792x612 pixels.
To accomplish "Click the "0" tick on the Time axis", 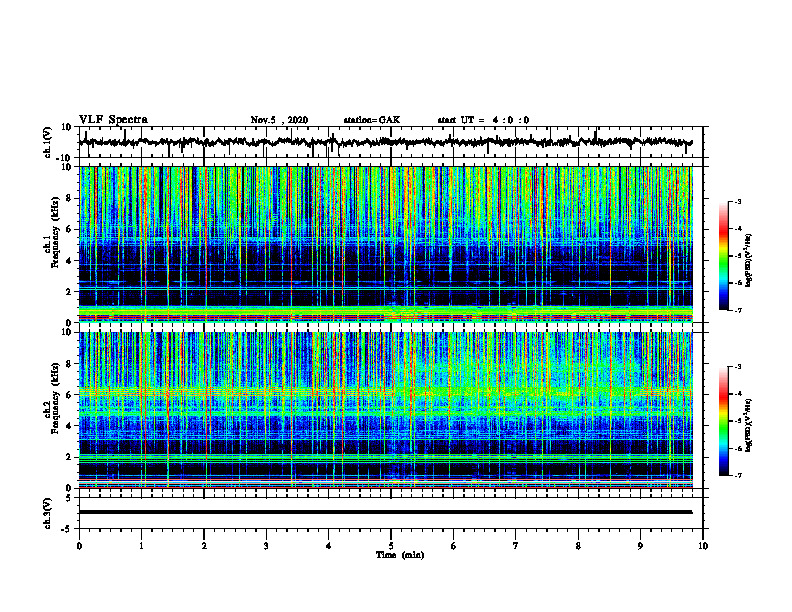I will click(x=79, y=546).
